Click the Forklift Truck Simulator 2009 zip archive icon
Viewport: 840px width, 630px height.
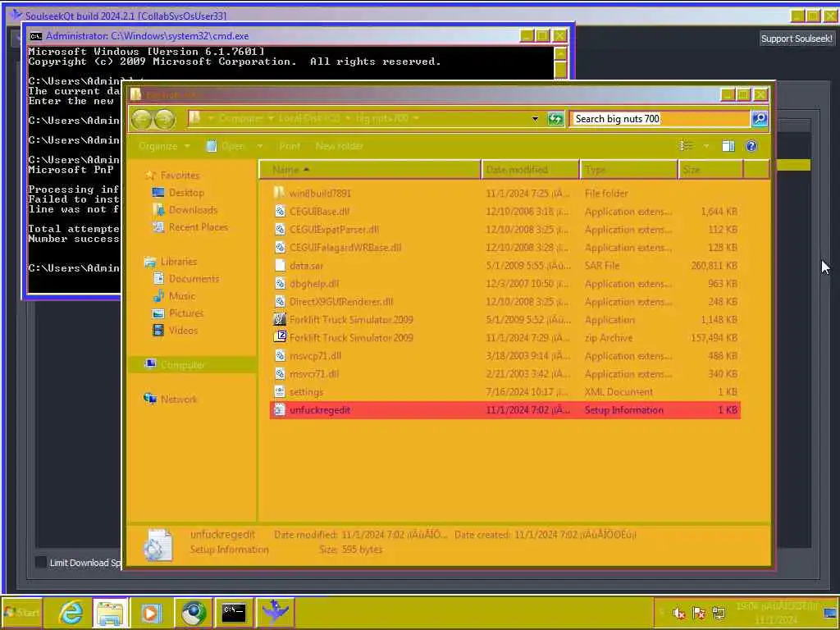click(280, 337)
